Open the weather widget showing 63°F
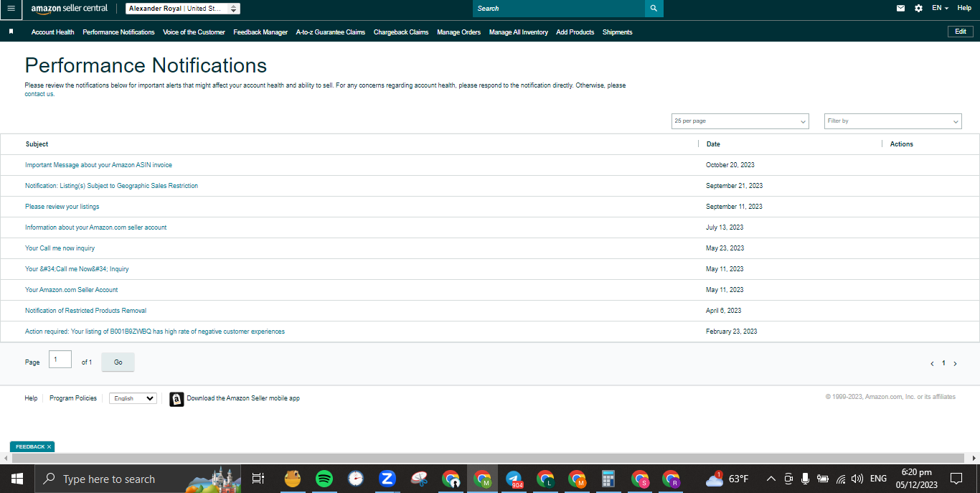 click(x=727, y=479)
